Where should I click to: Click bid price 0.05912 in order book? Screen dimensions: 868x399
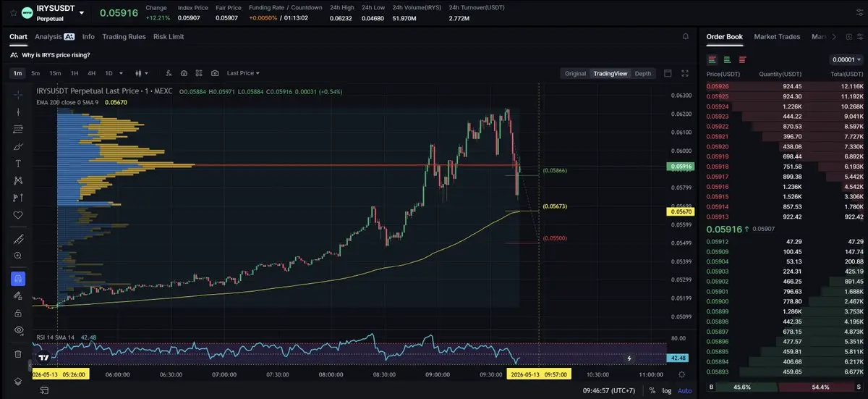(x=718, y=241)
